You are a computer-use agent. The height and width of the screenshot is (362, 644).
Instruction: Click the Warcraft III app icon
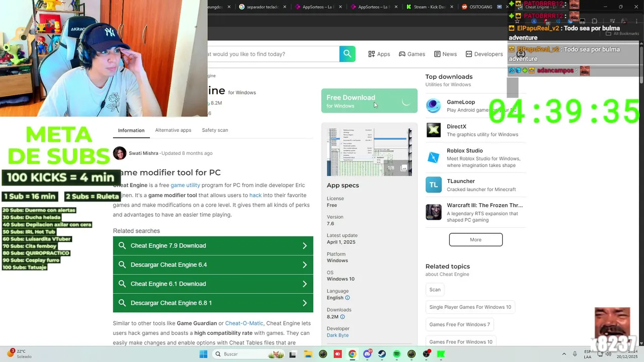coord(433,212)
